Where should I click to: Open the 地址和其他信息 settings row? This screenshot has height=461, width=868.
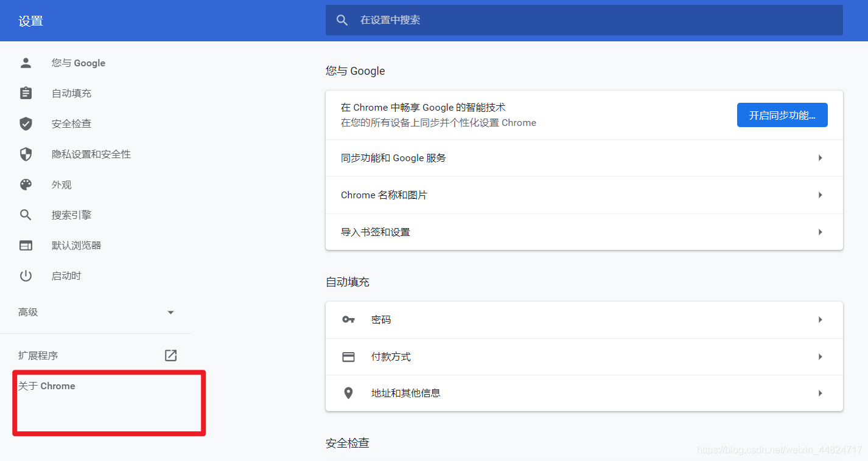click(x=584, y=393)
